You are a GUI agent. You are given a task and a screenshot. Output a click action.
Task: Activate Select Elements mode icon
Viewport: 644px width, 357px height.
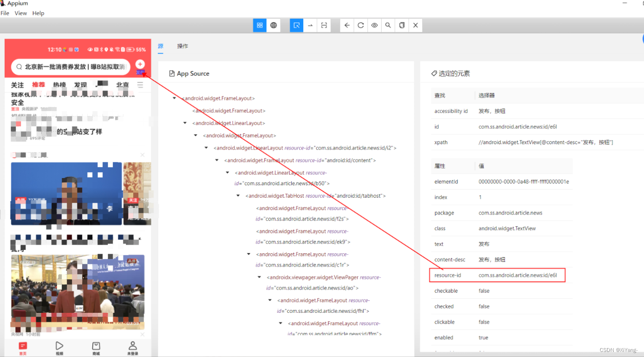point(296,25)
